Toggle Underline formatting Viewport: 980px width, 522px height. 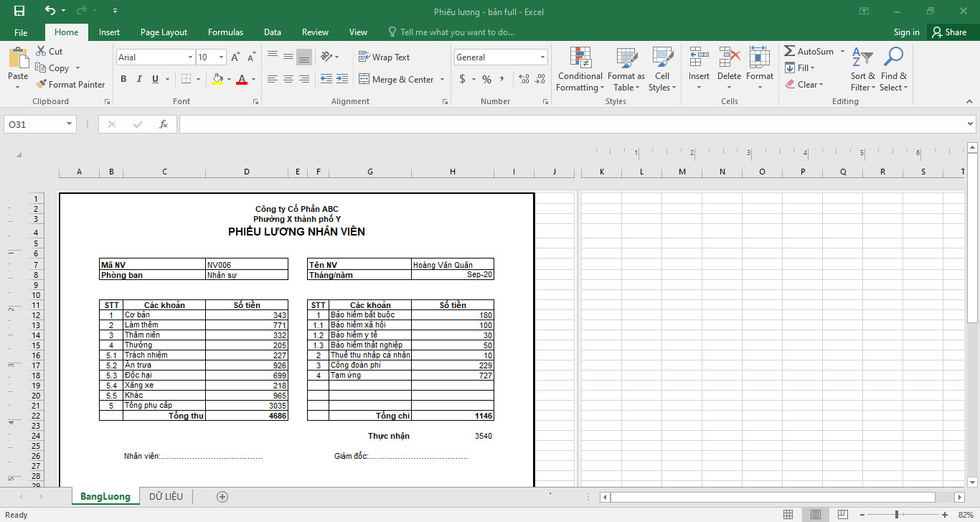point(154,79)
